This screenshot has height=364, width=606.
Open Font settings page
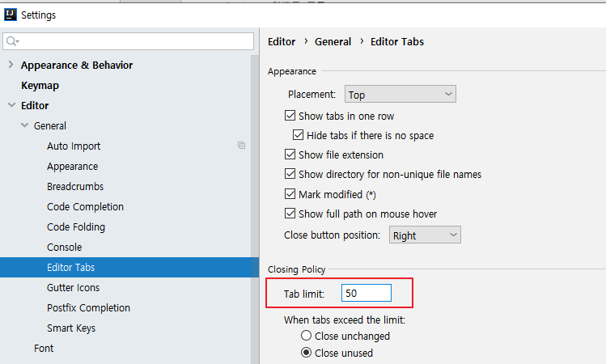tap(44, 349)
